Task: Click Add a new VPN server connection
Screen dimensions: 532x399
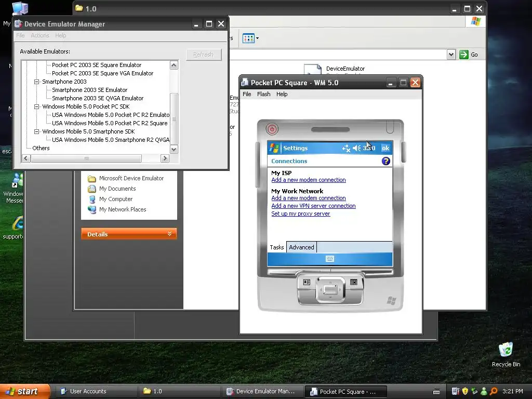Action: pos(313,206)
